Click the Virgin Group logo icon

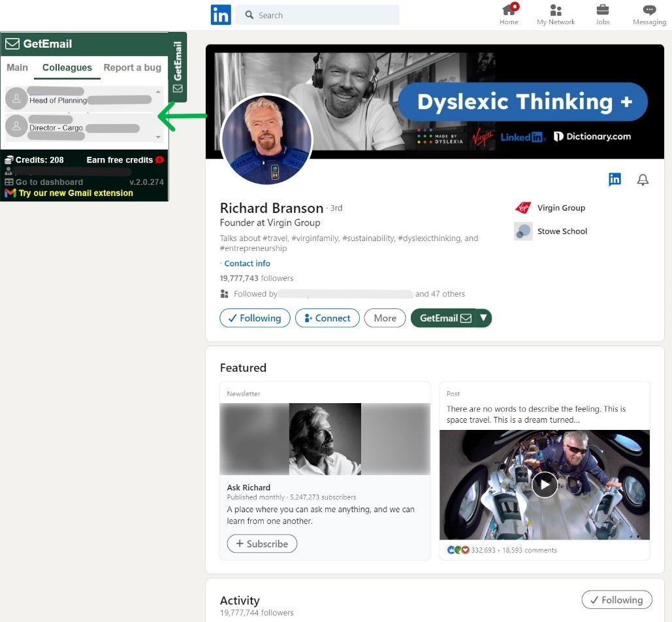(523, 208)
